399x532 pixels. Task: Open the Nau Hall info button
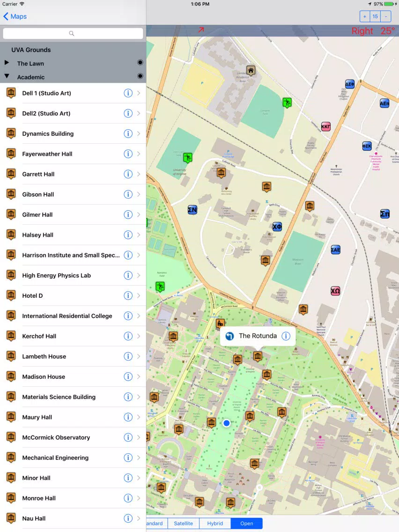tap(128, 518)
